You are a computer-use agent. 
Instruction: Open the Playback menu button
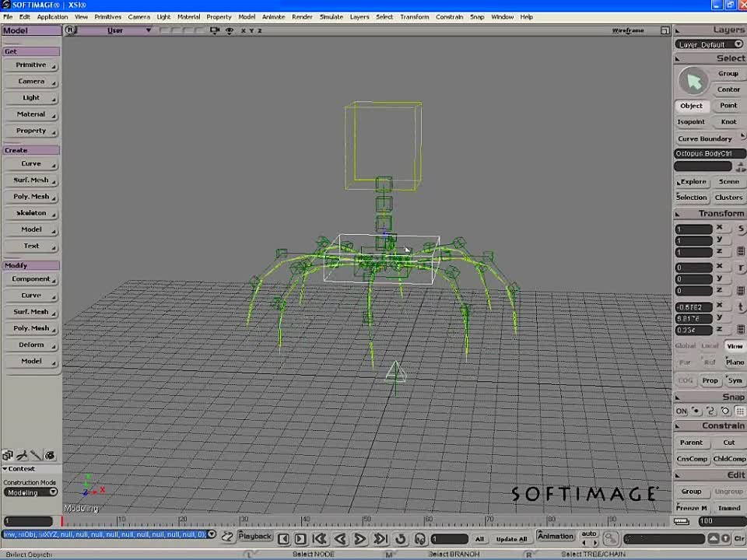coord(255,536)
